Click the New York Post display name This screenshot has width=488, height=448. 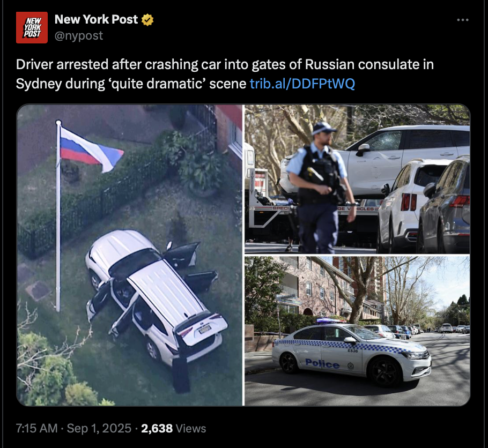tap(96, 19)
